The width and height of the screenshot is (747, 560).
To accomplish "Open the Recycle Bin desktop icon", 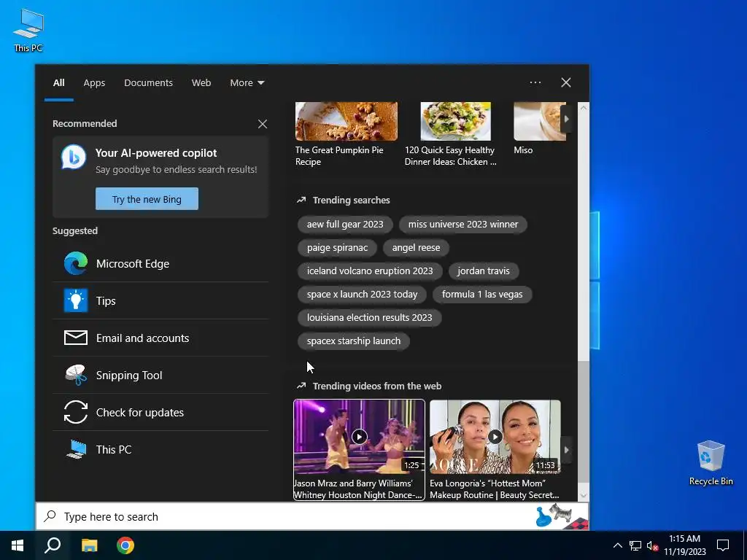I will pos(711,462).
